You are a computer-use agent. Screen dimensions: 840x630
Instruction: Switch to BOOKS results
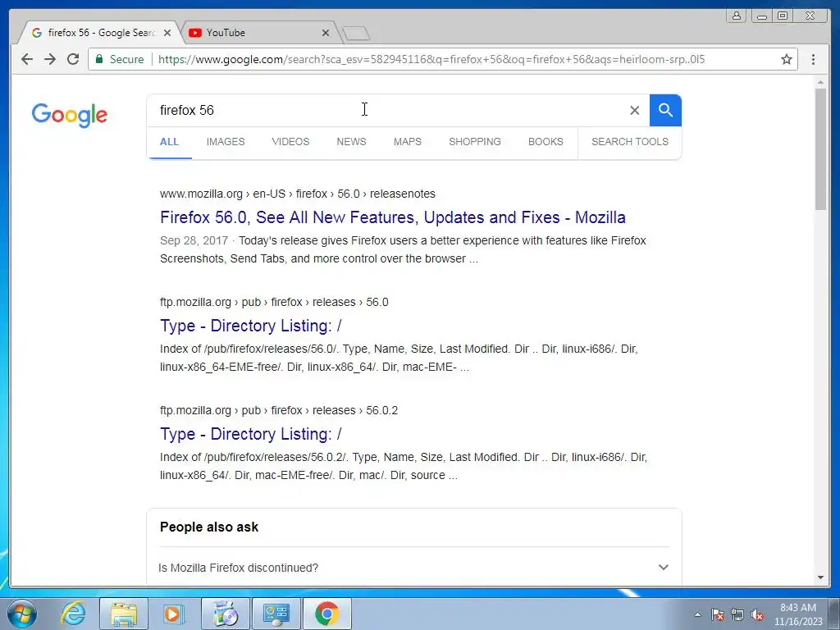tap(546, 142)
